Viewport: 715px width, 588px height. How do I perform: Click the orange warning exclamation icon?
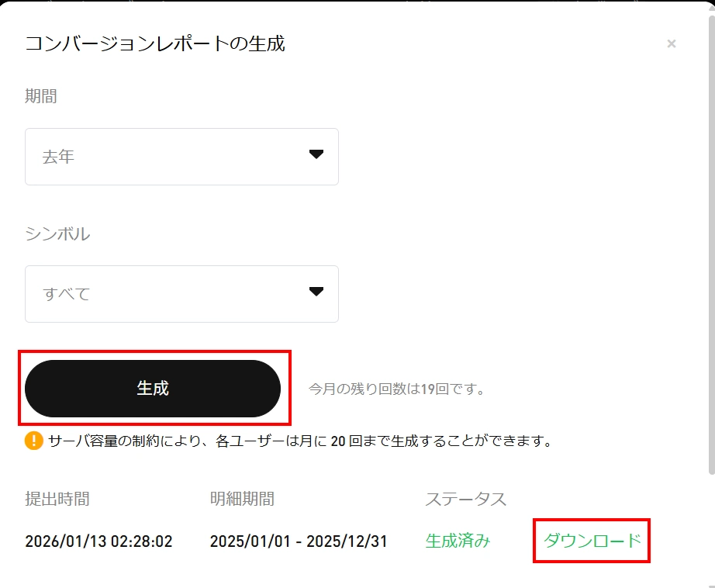[x=34, y=441]
